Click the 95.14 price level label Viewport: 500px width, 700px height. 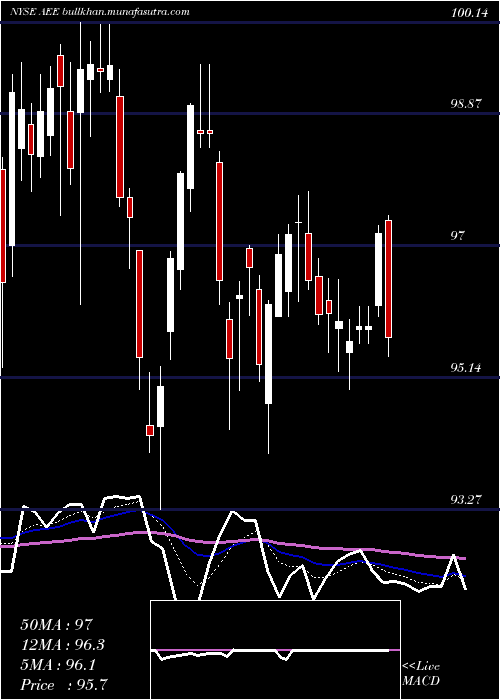466,368
